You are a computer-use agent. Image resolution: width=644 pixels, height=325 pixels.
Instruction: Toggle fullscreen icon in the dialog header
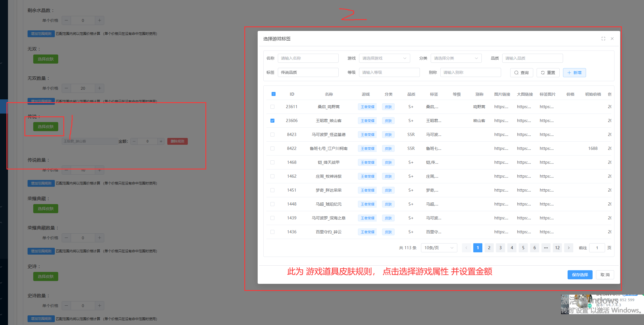tap(603, 39)
